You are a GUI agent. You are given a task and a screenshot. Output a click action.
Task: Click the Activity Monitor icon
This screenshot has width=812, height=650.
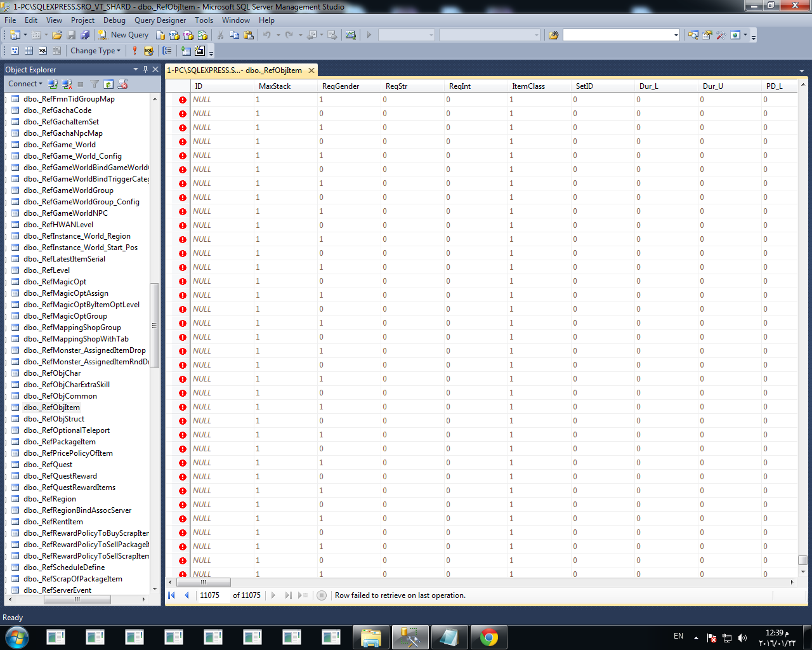click(x=351, y=35)
